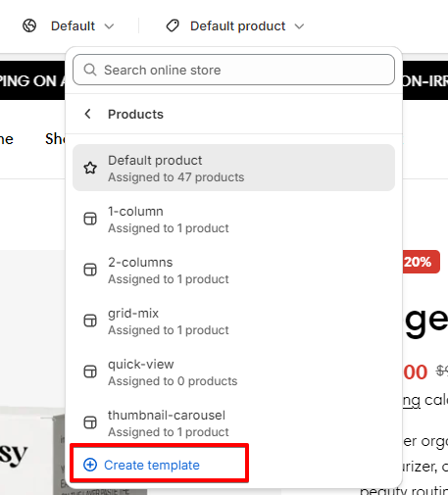The image size is (448, 495).
Task: Click the globe icon beside Default
Action: point(29,25)
